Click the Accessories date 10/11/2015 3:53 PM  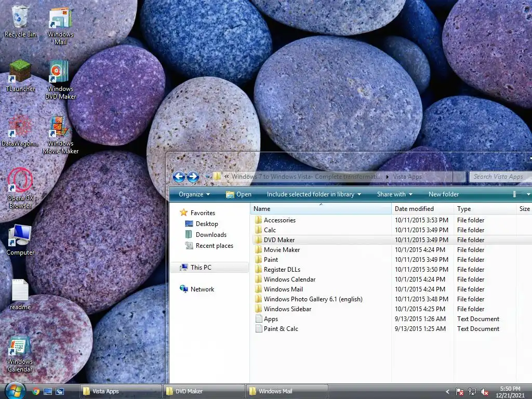tap(421, 220)
